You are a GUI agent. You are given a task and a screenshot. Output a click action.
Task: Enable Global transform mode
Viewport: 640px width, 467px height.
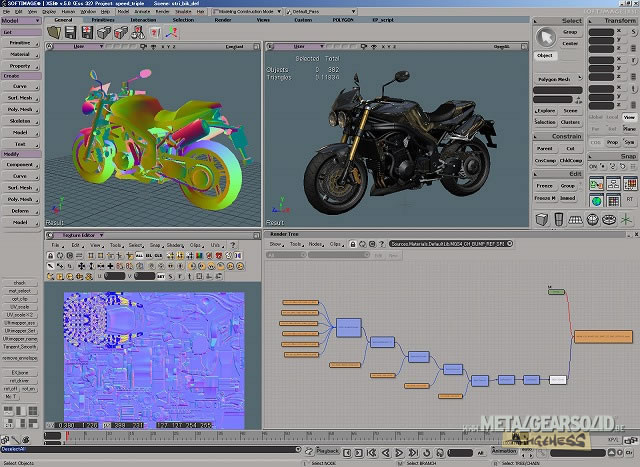click(594, 117)
